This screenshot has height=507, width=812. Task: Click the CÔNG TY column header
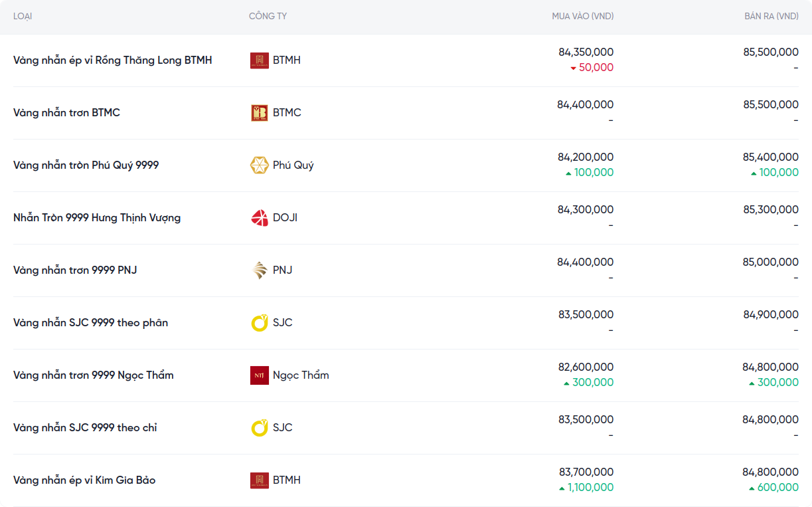[268, 16]
